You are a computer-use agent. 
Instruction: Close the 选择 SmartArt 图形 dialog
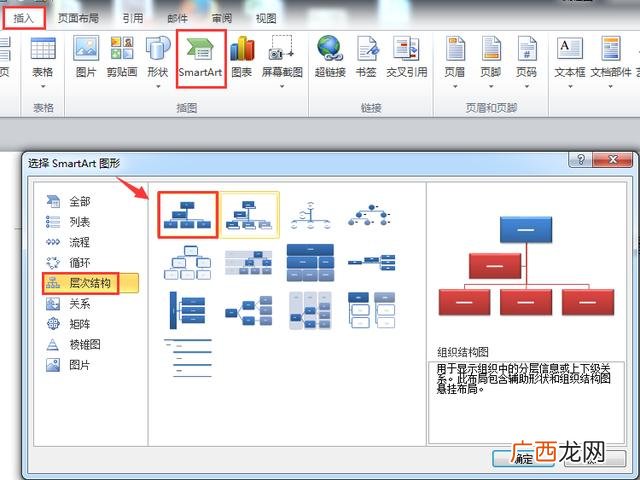(x=612, y=159)
